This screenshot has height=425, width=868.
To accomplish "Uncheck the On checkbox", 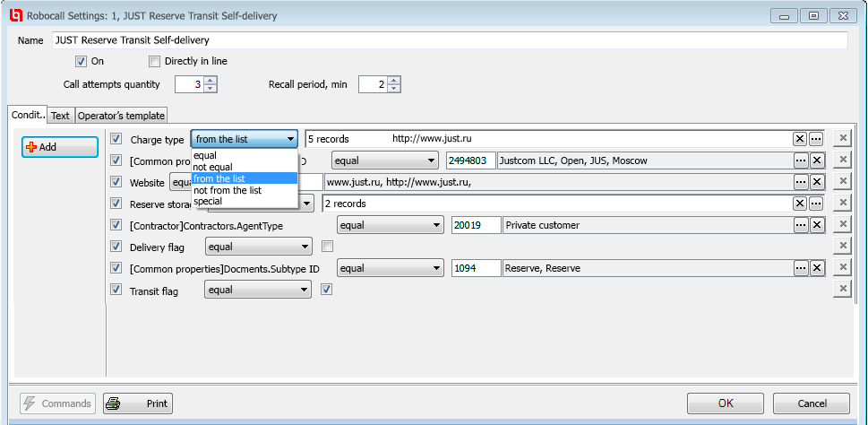I will [81, 61].
